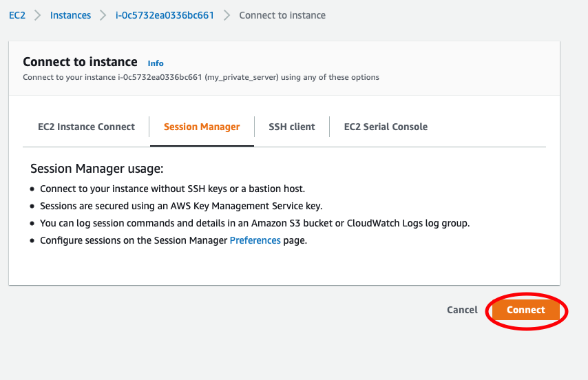The image size is (588, 380).
Task: Click the chevron after the instance ID breadcrumb
Action: 227,15
